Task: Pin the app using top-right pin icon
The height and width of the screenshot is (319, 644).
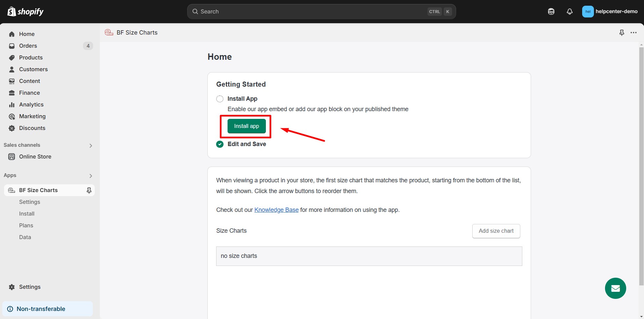Action: click(621, 33)
